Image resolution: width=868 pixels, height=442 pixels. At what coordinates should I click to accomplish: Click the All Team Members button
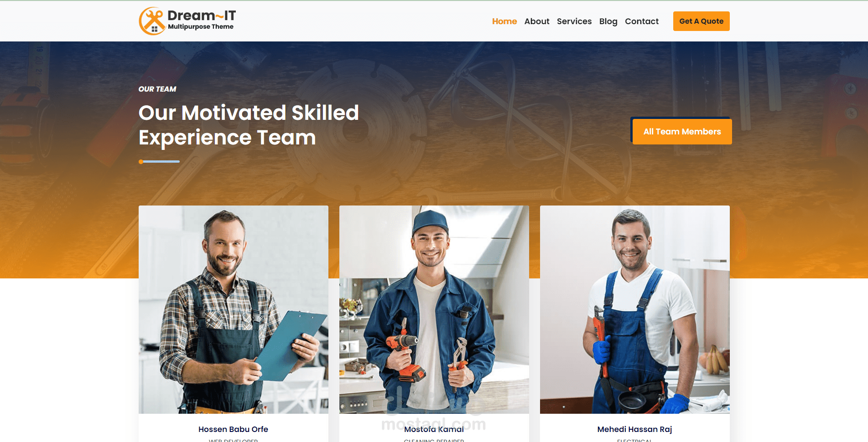coord(682,132)
